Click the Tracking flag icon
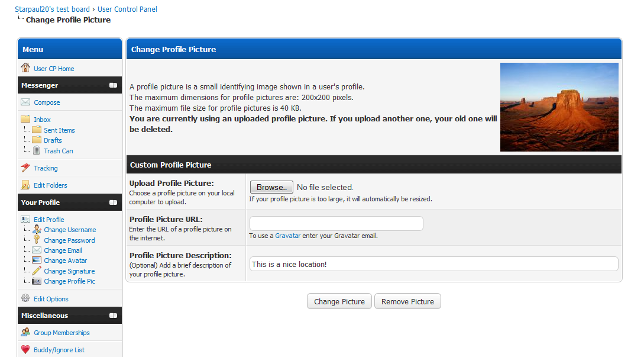This screenshot has width=644, height=357. click(25, 168)
